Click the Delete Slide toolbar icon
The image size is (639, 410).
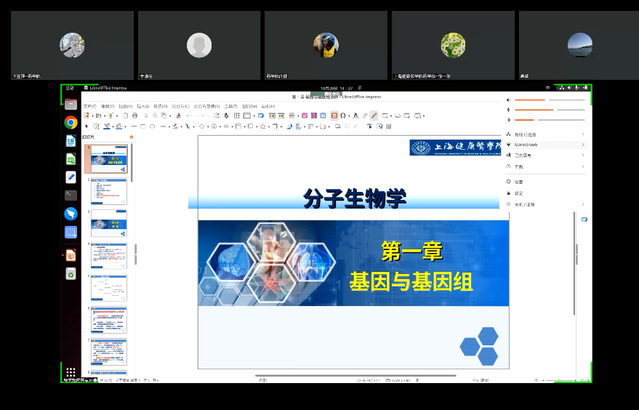coord(406,116)
